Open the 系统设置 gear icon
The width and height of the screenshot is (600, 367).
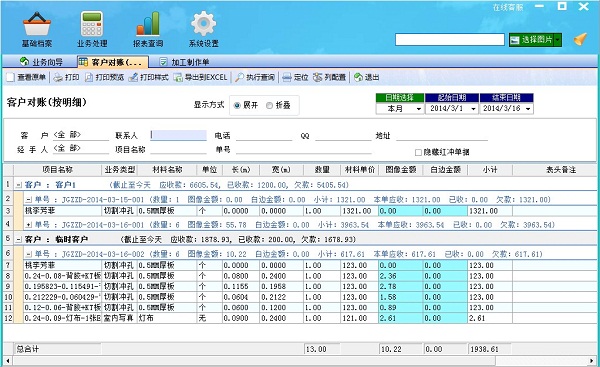coord(204,24)
